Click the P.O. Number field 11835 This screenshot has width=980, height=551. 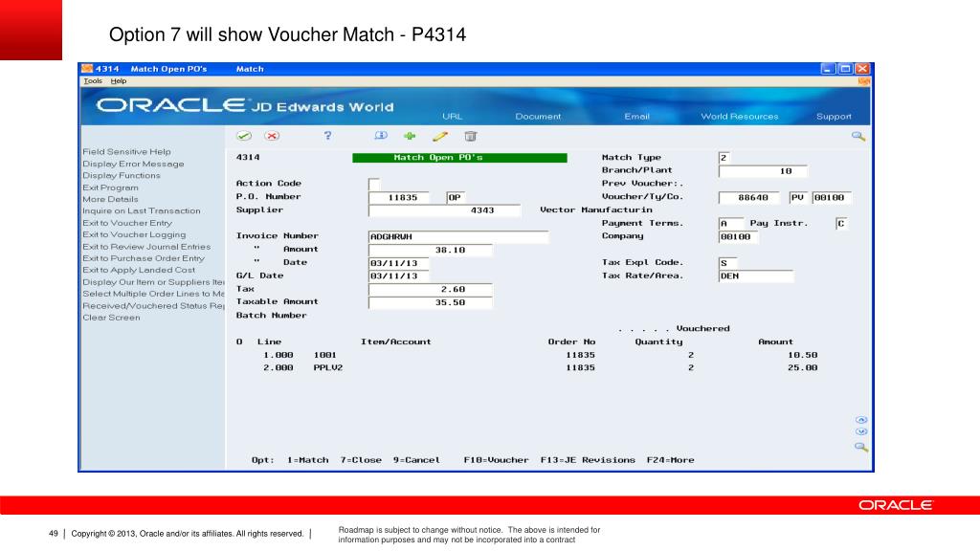399,197
